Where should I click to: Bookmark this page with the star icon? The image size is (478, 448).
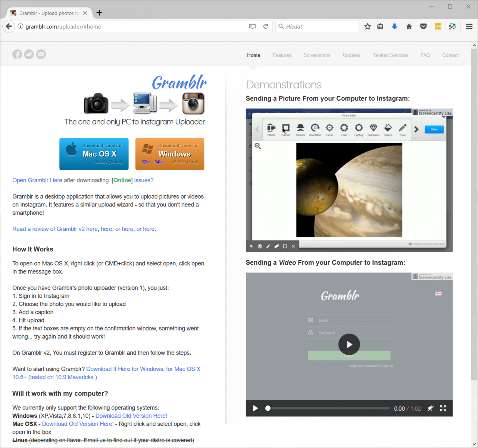point(368,27)
